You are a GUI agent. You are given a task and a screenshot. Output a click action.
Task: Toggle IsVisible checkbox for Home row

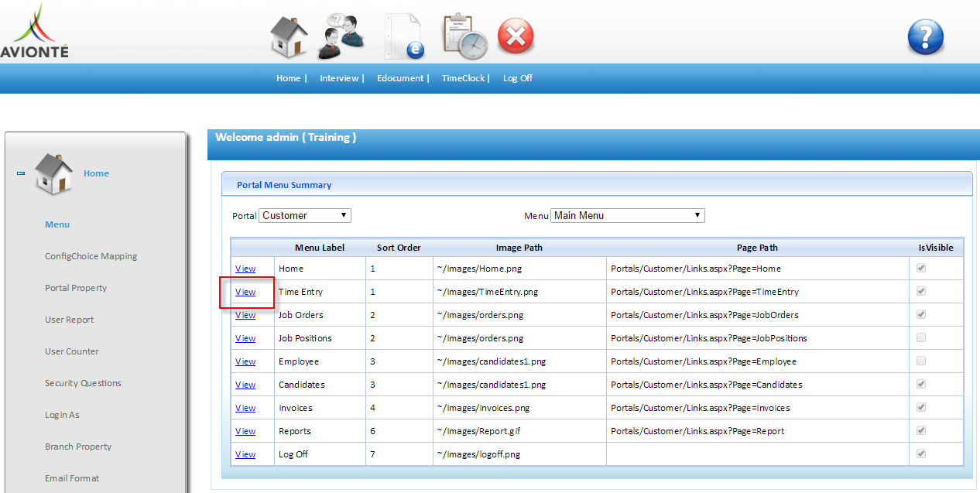point(920,269)
